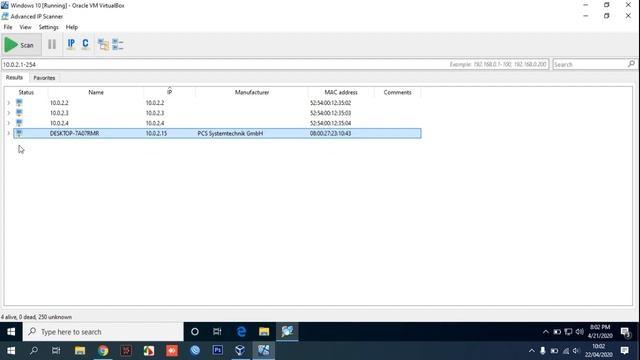Sort by the Manufacturer column header
640x360 pixels.
click(x=251, y=92)
